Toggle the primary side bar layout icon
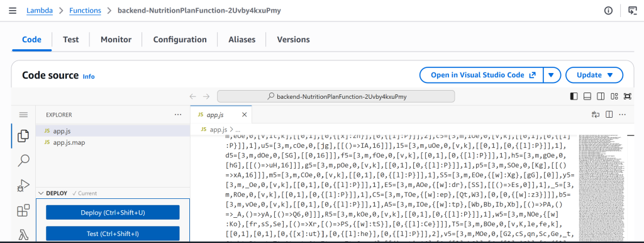644x243 pixels. [x=574, y=96]
